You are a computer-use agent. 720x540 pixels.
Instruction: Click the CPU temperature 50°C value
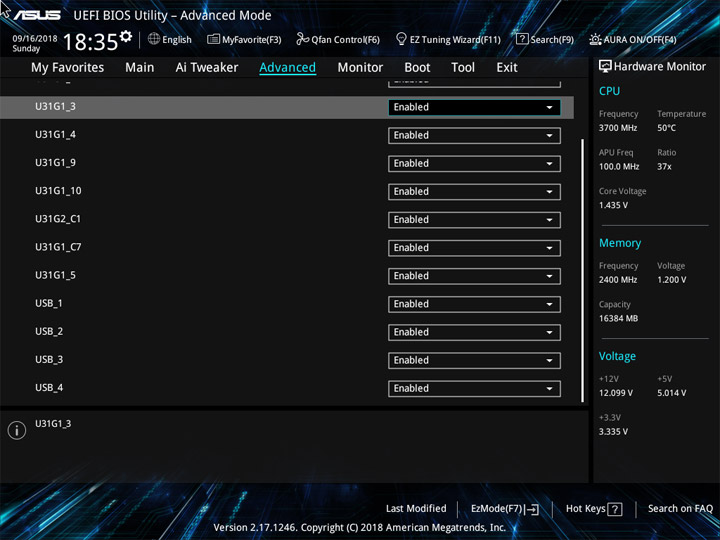pos(666,128)
